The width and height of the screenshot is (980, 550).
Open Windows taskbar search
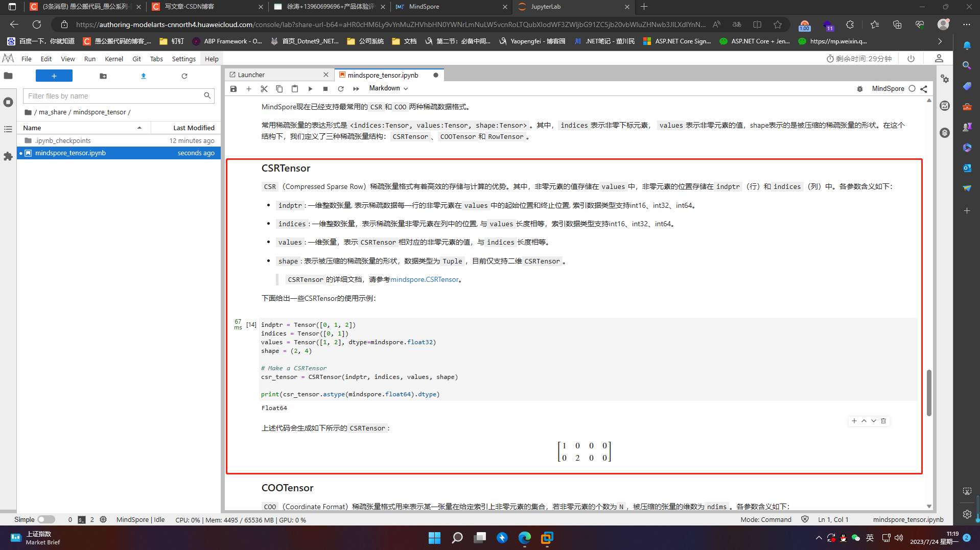[x=457, y=538]
